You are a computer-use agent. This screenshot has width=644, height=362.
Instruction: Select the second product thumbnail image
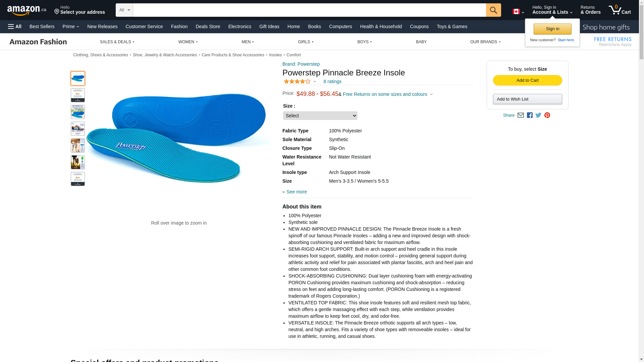click(x=78, y=95)
